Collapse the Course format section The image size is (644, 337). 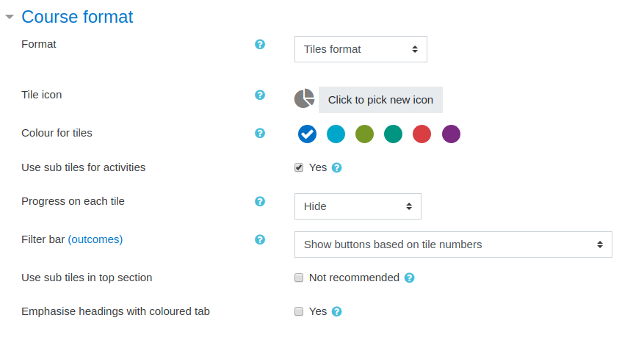10,17
